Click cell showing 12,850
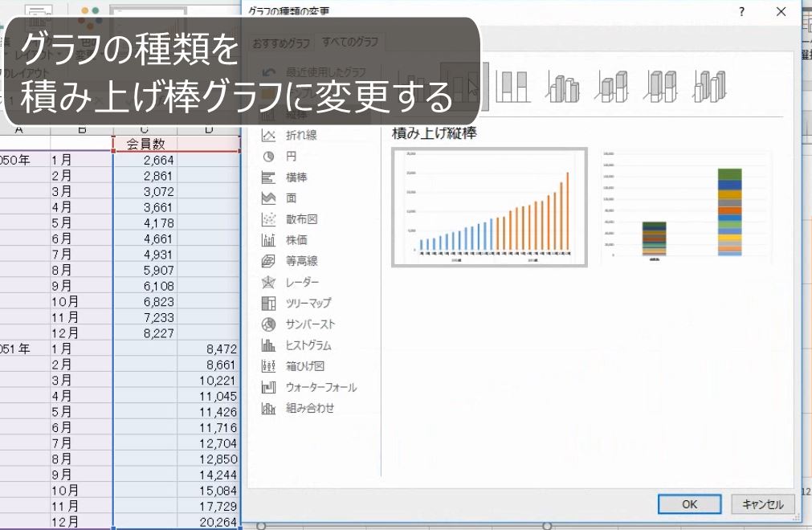Screen dimensions: 812x530 tap(209, 459)
